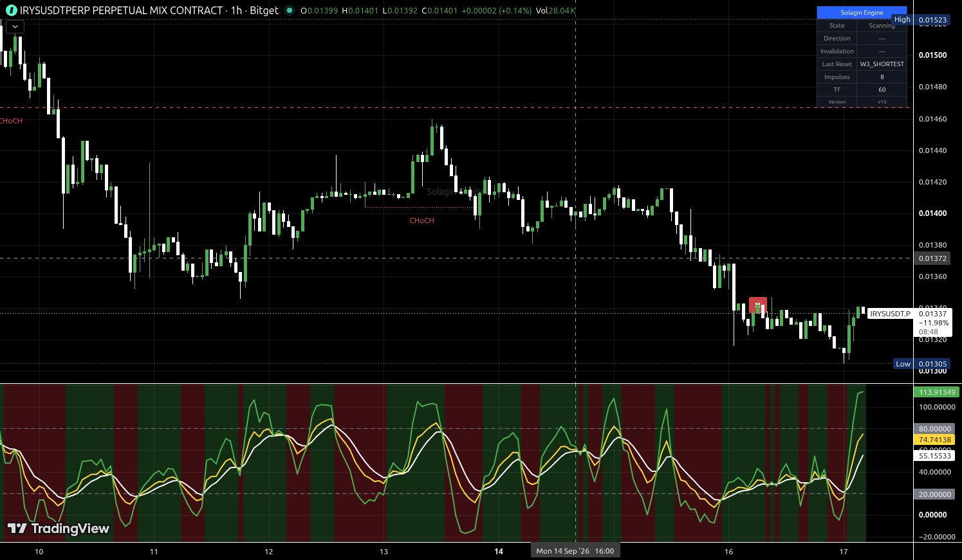The width and height of the screenshot is (962, 560).
Task: Click the 20.00000 lower band tag
Action: click(934, 494)
